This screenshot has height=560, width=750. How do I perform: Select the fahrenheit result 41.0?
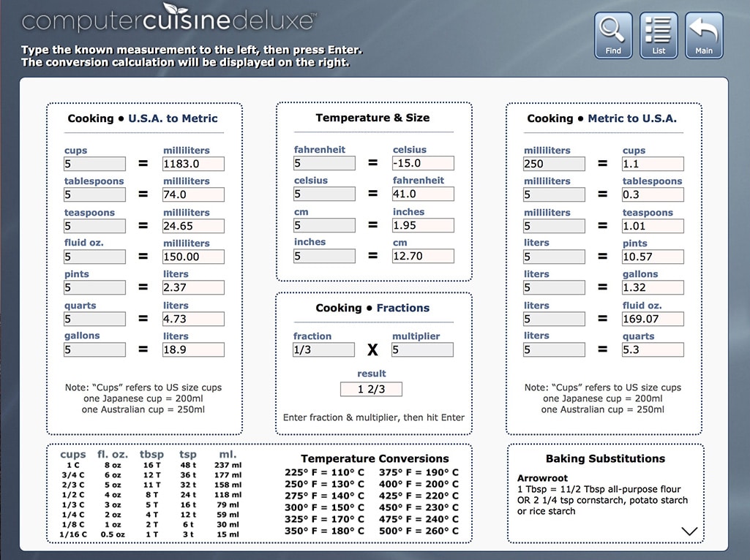pyautogui.click(x=423, y=194)
